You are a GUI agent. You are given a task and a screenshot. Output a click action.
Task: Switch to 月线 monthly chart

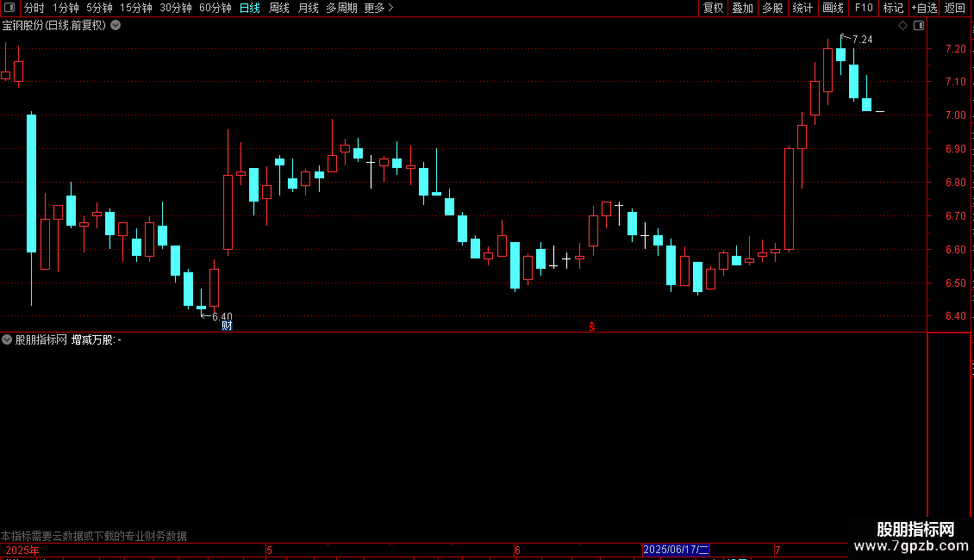coord(308,8)
